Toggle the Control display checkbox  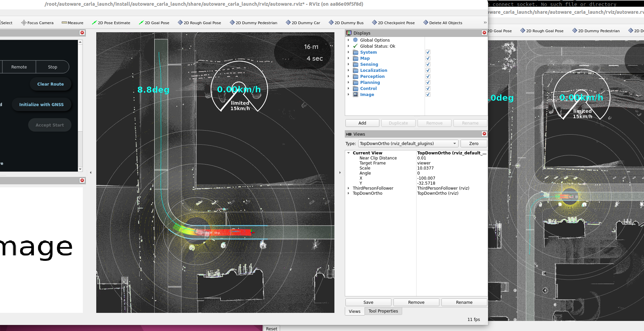click(x=428, y=88)
